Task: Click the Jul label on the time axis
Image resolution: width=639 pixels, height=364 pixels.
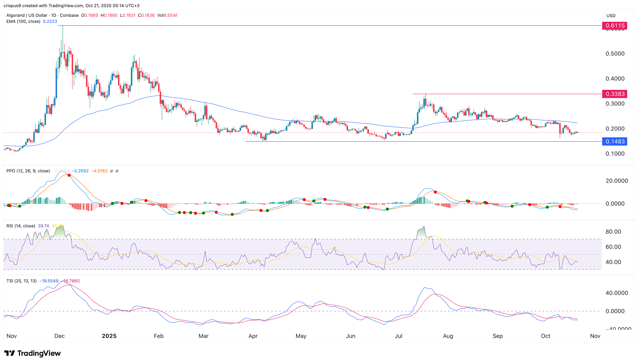Action: (398, 336)
